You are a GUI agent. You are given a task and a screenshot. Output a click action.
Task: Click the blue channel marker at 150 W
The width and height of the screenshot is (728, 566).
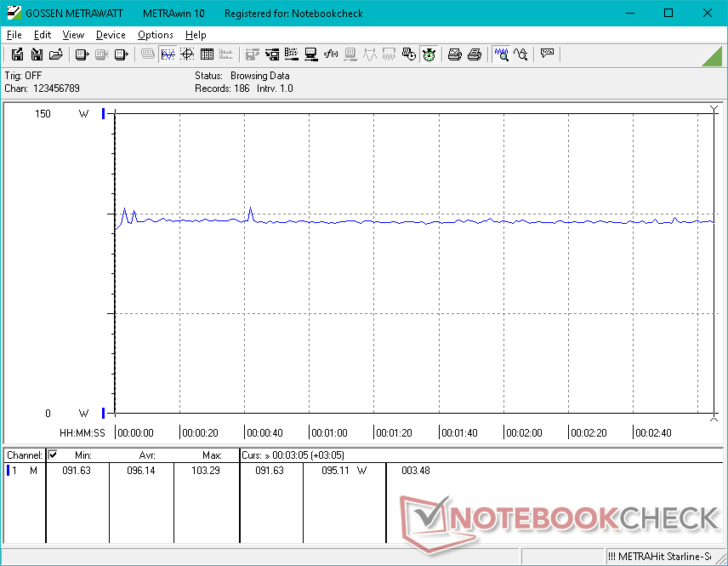(x=103, y=114)
